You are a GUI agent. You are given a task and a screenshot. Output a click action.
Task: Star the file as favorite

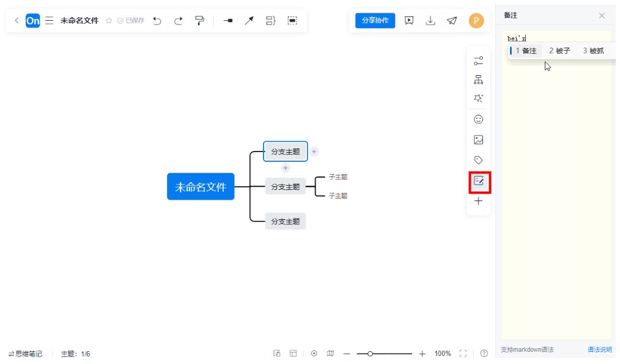tap(109, 21)
